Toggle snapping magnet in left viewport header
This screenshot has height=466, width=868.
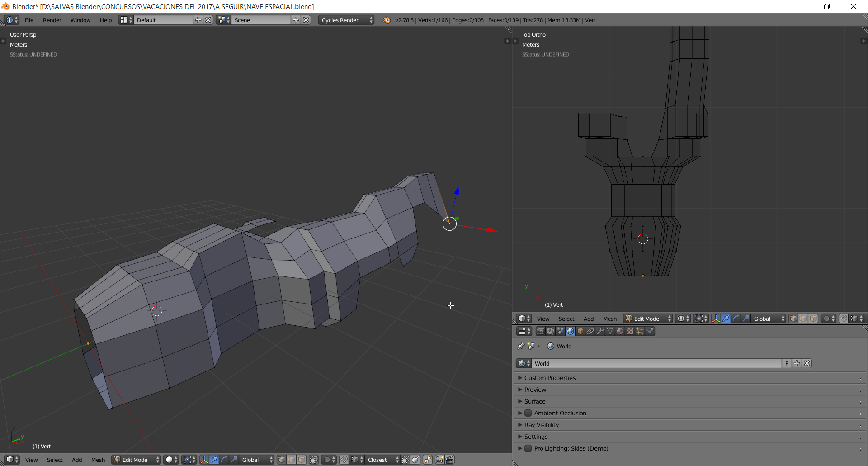(x=344, y=460)
